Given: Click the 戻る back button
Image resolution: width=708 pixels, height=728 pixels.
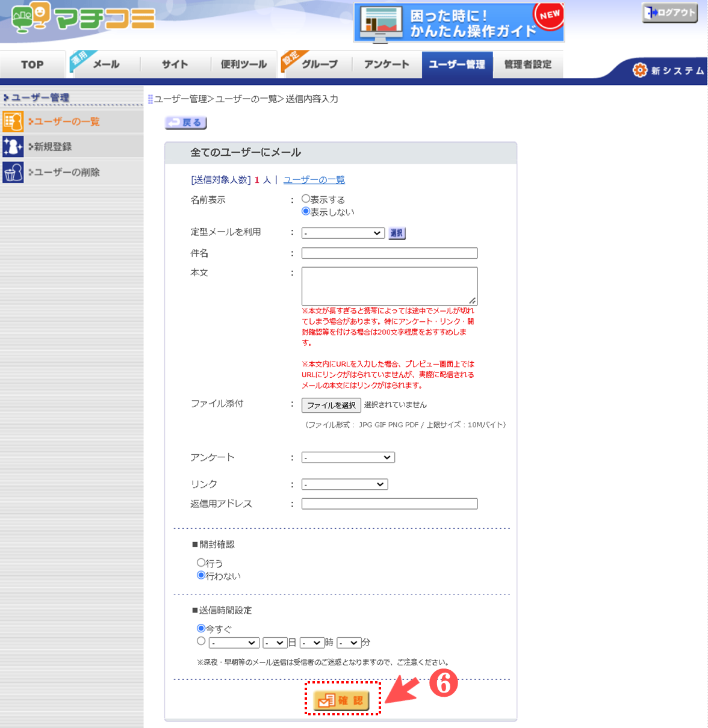Looking at the screenshot, I should 186,123.
